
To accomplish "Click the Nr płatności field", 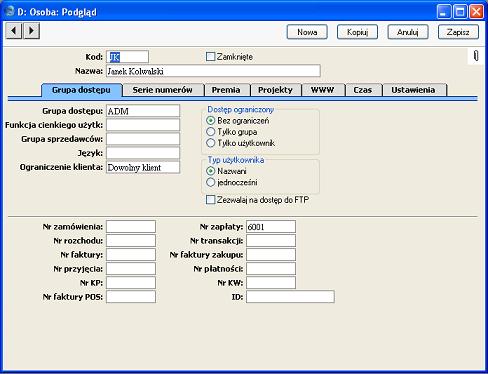I will [271, 269].
